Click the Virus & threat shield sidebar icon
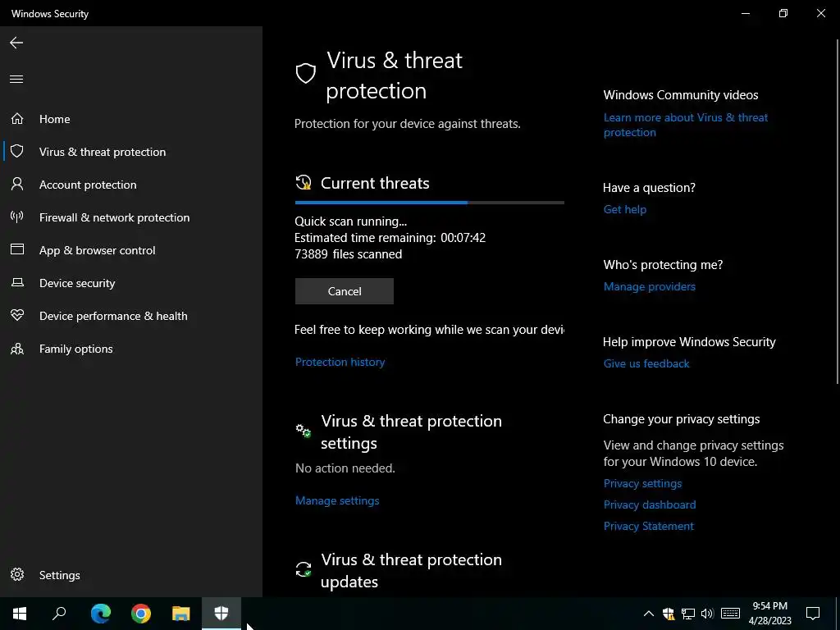 (x=17, y=151)
